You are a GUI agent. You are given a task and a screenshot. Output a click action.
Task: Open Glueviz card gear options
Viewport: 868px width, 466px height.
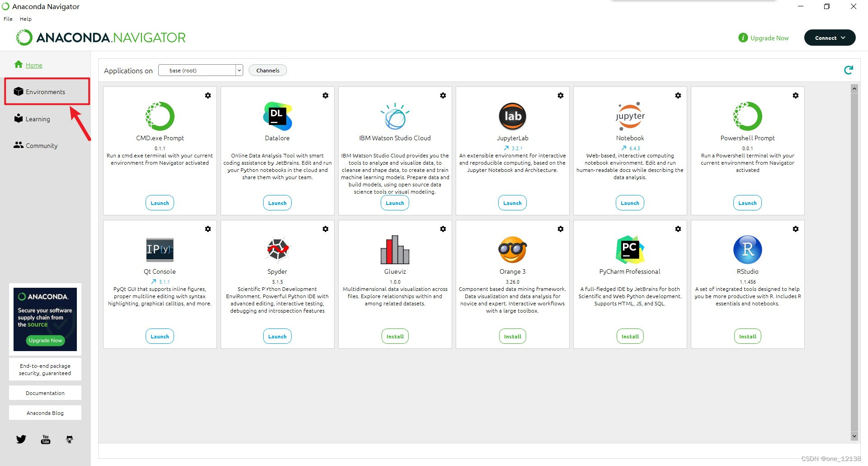(443, 229)
